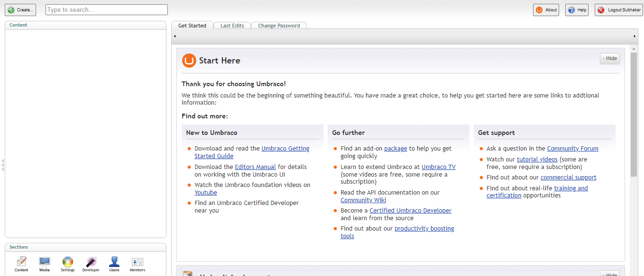Open the training and certification link
This screenshot has height=276, width=644.
tap(537, 192)
